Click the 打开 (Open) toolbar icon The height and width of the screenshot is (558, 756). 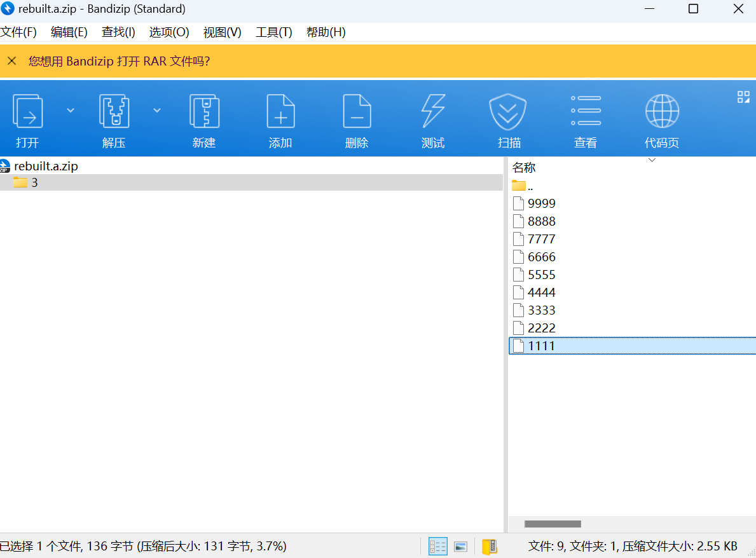coord(28,111)
